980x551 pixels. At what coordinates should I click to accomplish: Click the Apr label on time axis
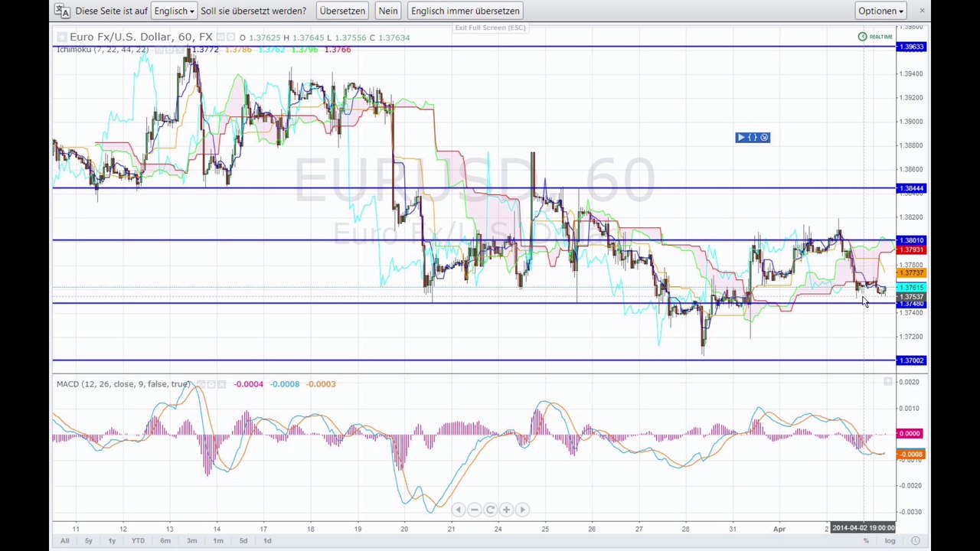pos(779,528)
